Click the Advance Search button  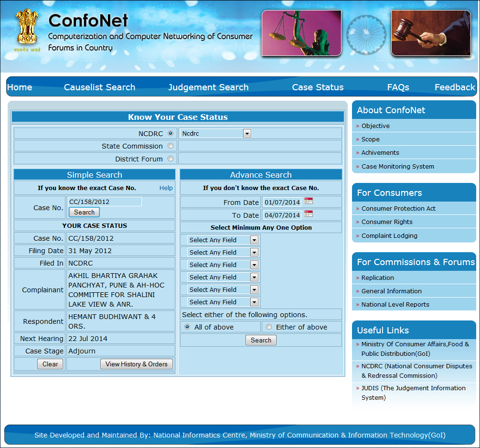tap(261, 340)
